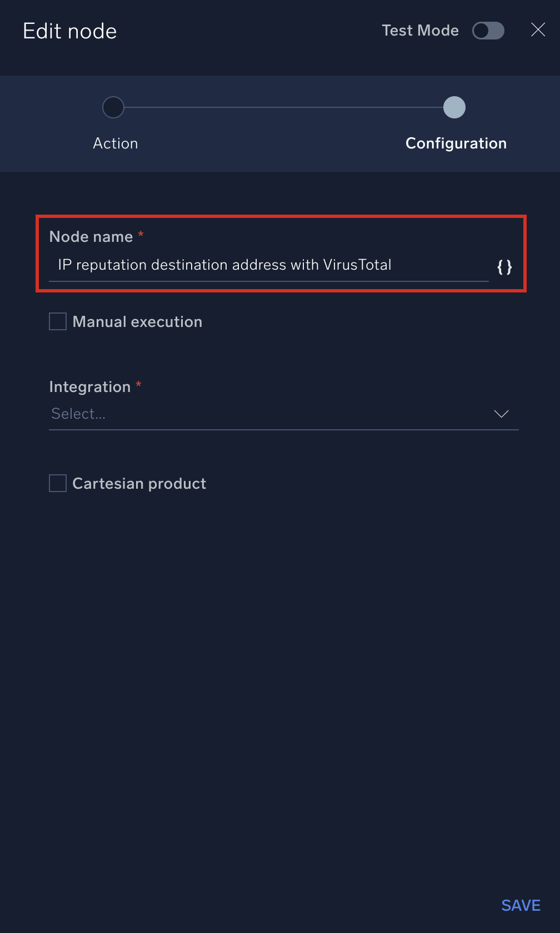The image size is (560, 933).
Task: Select the Configuration step circle
Action: [454, 107]
